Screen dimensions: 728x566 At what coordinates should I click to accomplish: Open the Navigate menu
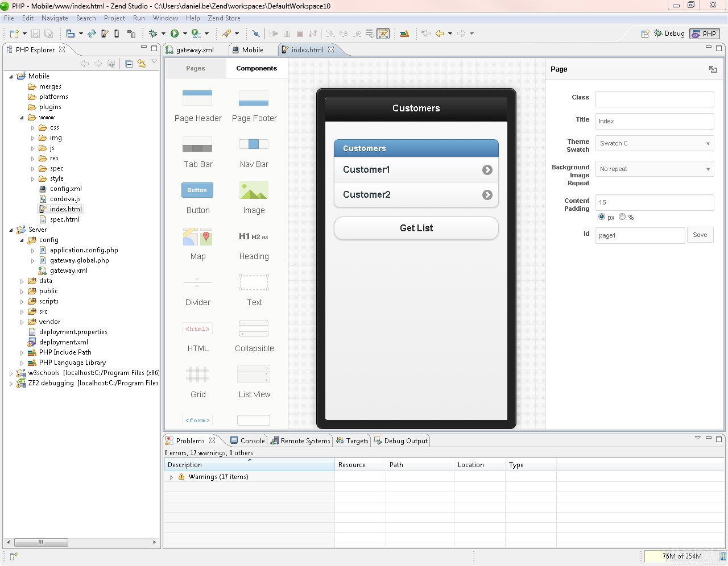(55, 18)
